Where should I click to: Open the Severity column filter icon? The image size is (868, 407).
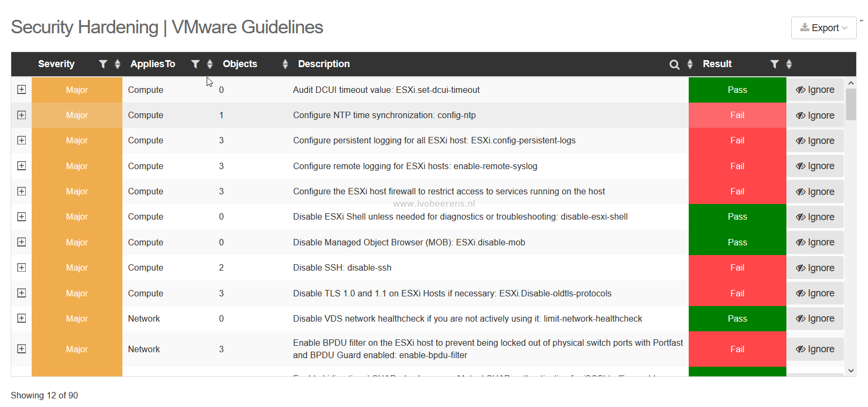[103, 64]
